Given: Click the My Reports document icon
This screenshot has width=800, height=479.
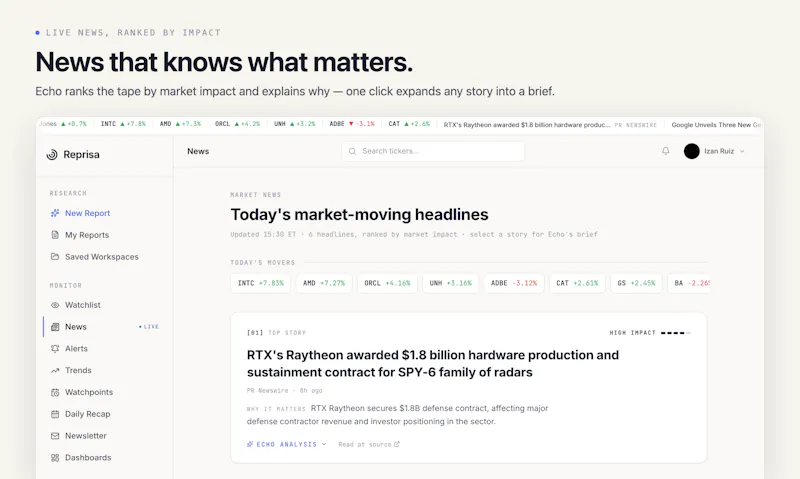Looking at the screenshot, I should click(x=55, y=235).
